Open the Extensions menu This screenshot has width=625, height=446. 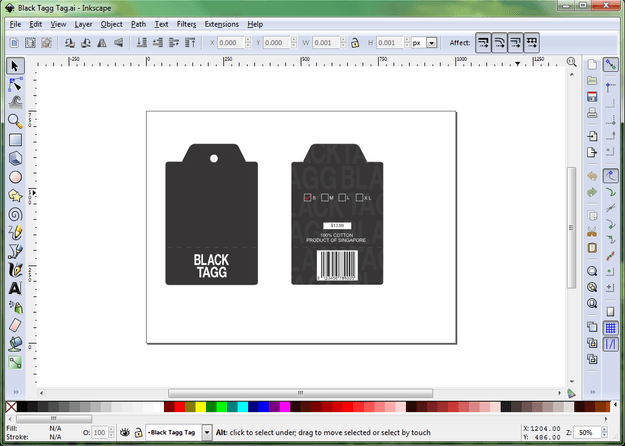[221, 24]
